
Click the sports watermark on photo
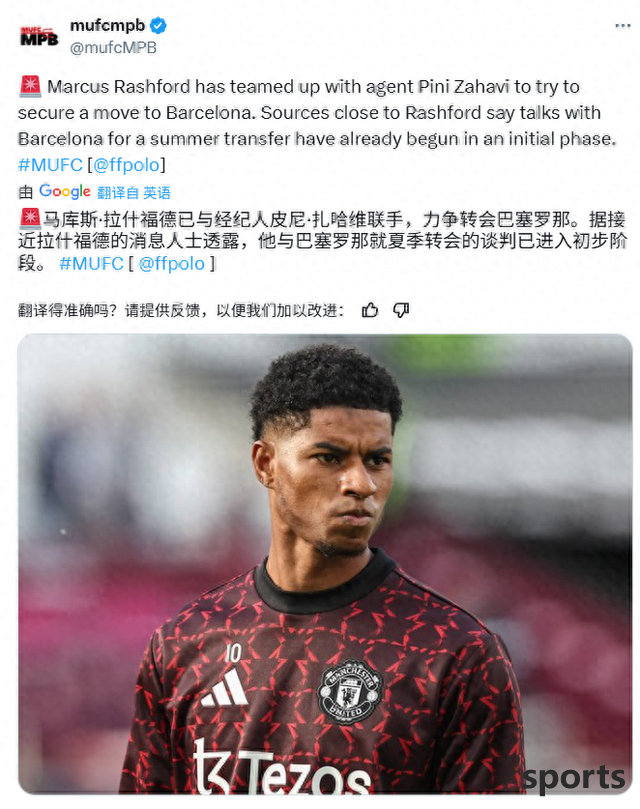coord(573,778)
